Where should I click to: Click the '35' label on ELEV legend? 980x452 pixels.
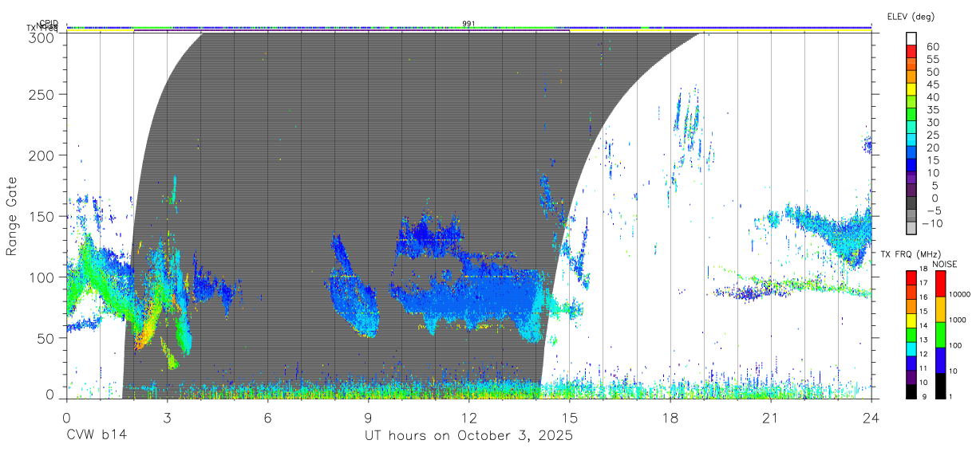coord(932,109)
